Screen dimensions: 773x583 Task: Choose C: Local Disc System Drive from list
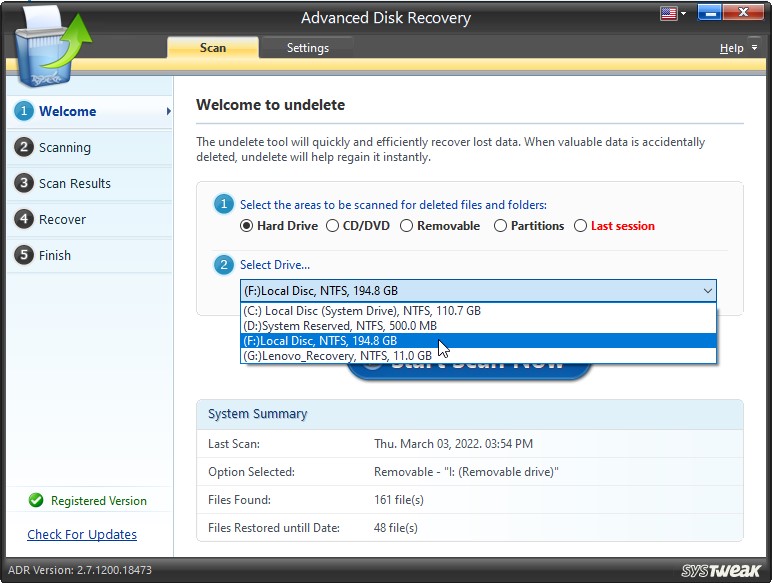click(361, 311)
